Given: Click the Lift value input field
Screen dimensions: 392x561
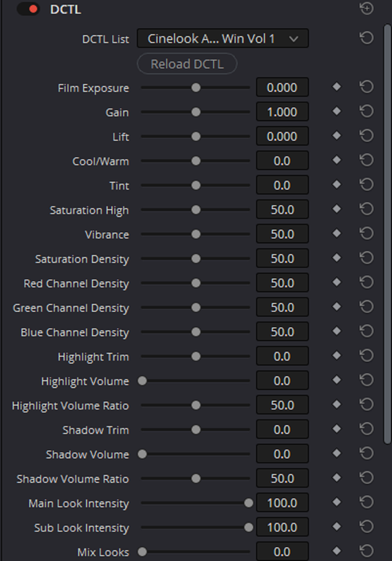Looking at the screenshot, I should coord(282,136).
